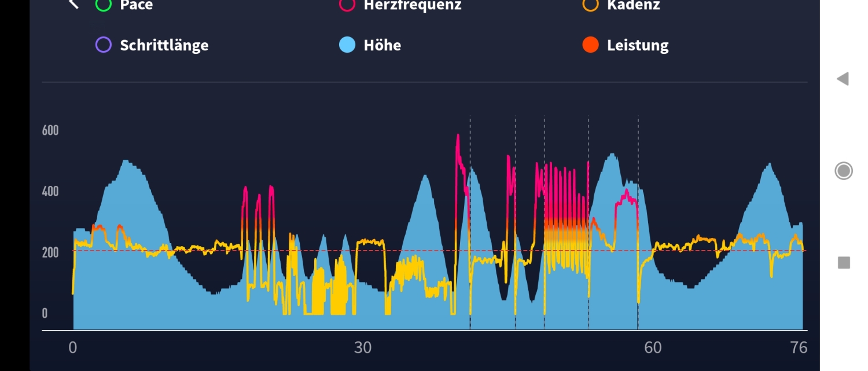Viewport: 868px width, 371px height.
Task: Click the Leistung text label
Action: pyautogui.click(x=638, y=45)
